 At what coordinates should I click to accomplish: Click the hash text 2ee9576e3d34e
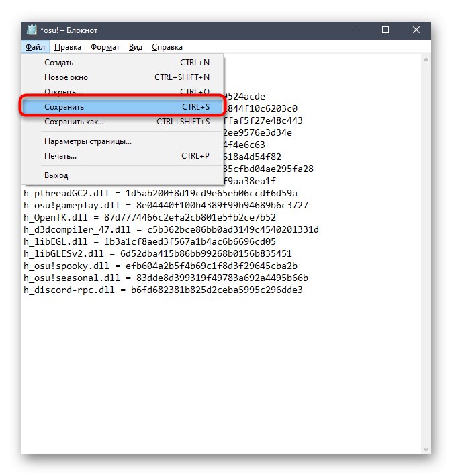tap(258, 133)
